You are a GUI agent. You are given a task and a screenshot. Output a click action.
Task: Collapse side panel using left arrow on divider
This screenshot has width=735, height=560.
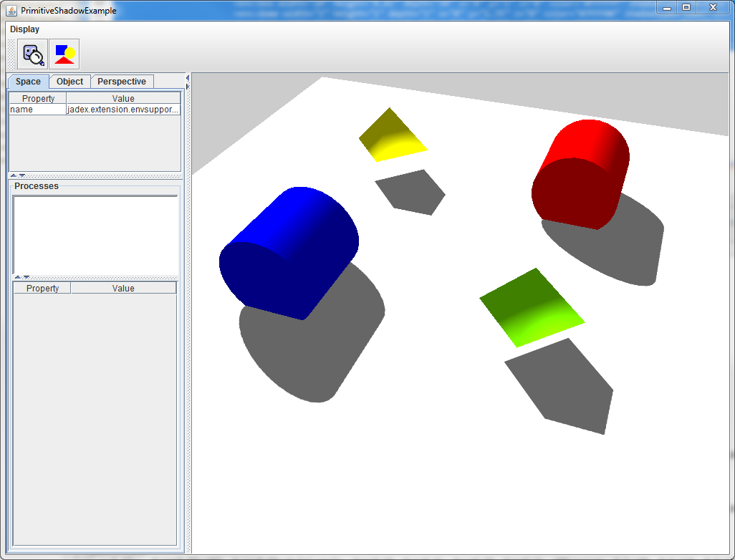pyautogui.click(x=188, y=77)
